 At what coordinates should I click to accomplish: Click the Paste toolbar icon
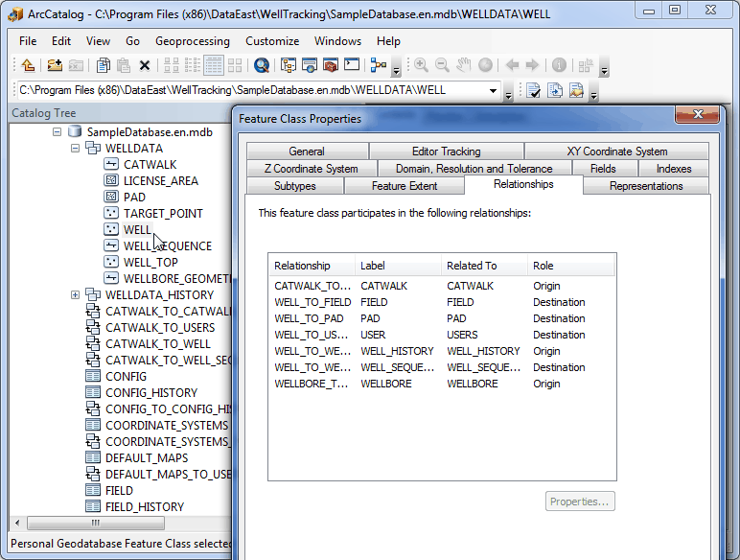[124, 65]
